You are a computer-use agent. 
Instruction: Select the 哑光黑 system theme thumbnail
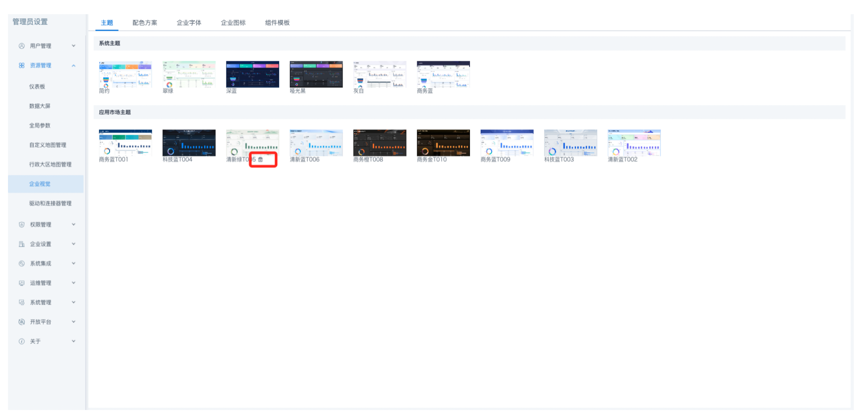(316, 74)
